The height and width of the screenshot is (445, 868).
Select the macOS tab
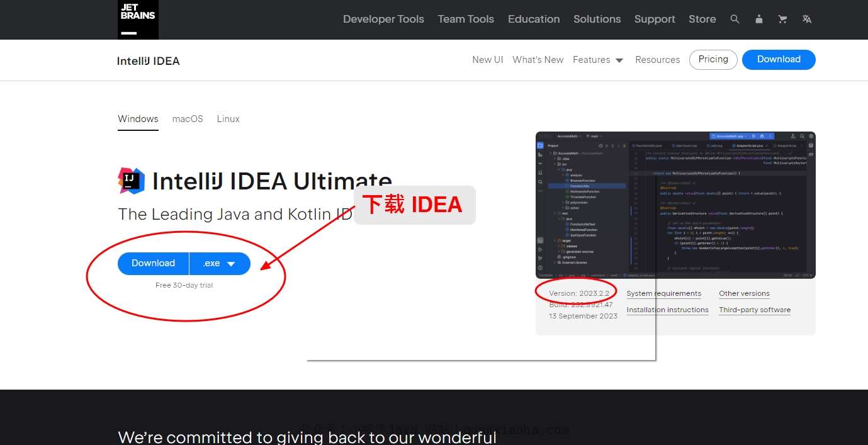[188, 119]
